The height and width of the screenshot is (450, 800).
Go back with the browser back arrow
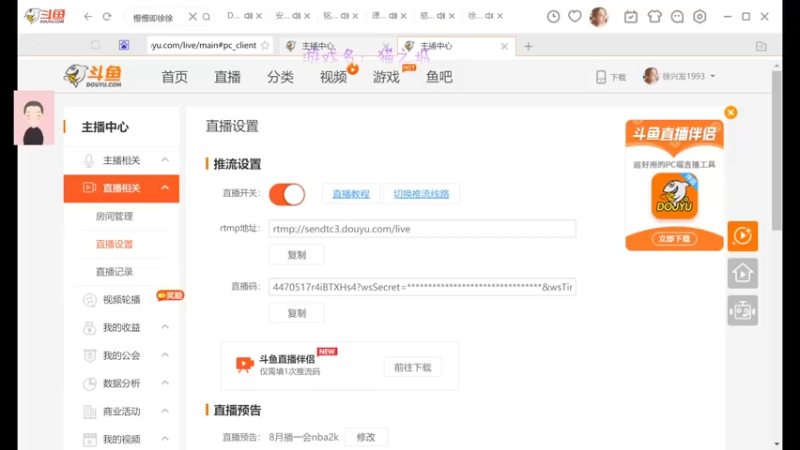(88, 16)
